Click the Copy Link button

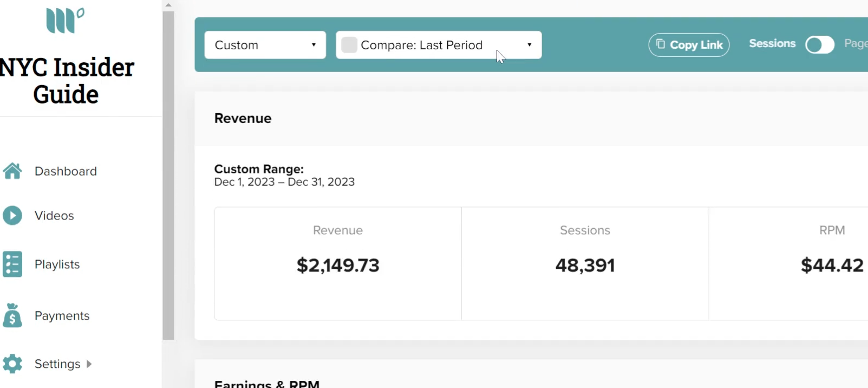689,45
